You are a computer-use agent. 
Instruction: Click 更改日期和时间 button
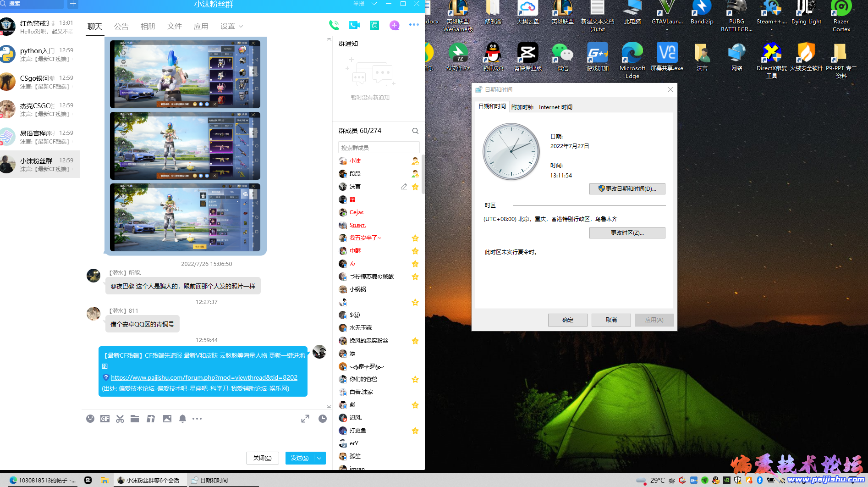pos(627,189)
